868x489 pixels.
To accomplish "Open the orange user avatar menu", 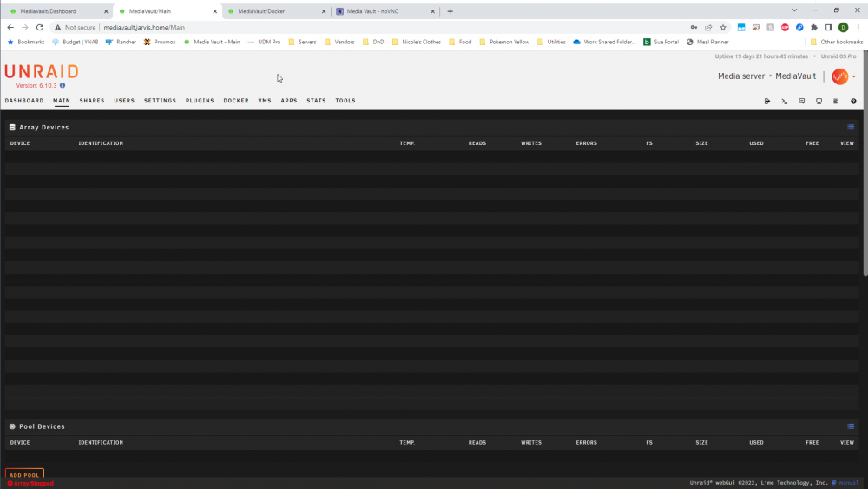I will point(844,76).
